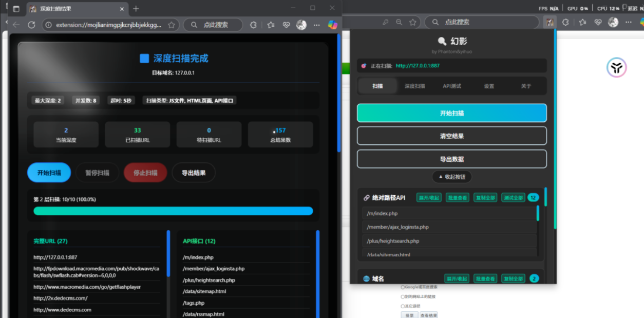The width and height of the screenshot is (644, 318).
Task: Switch to API测试 tab in popup
Action: pos(452,86)
